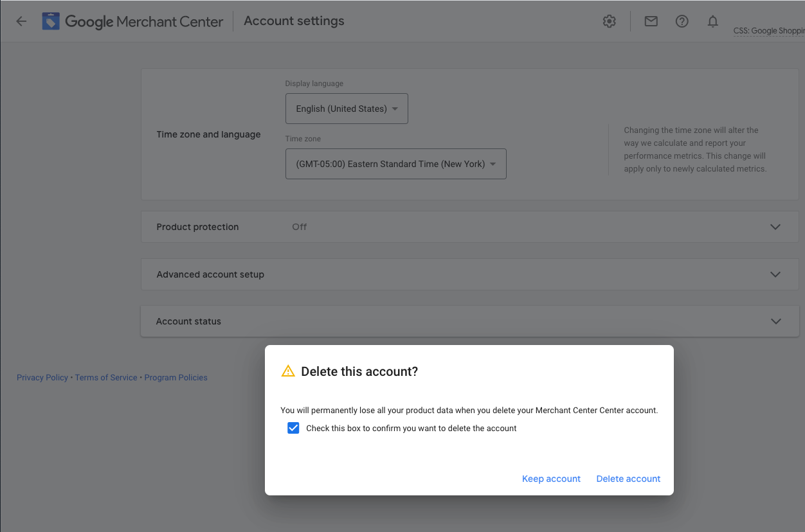Open the settings gear icon

pyautogui.click(x=609, y=21)
